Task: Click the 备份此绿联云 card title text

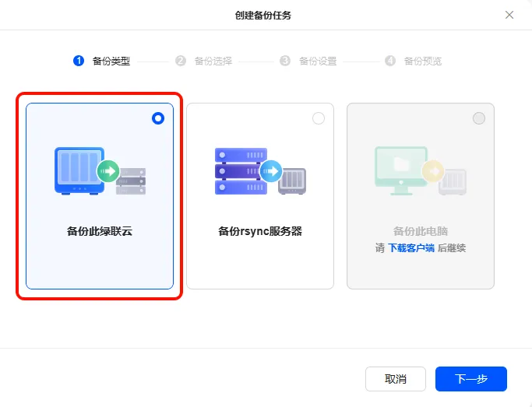Action: click(100, 231)
